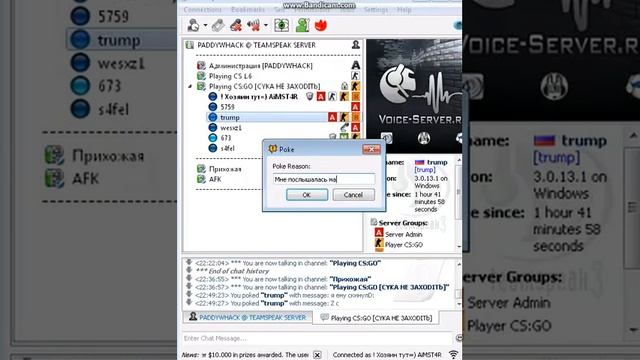The height and width of the screenshot is (360, 640).
Task: Click the CS:GO soldier badge on trump row
Action: (344, 117)
